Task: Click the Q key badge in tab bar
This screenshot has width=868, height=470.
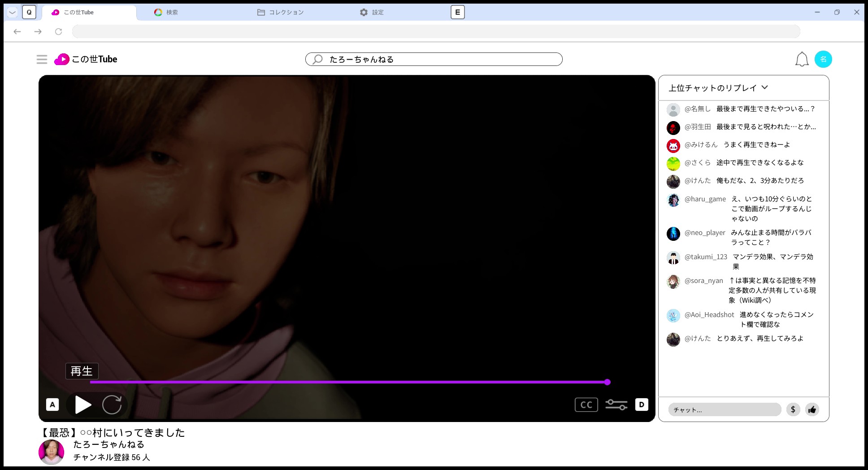Action: pos(29,12)
